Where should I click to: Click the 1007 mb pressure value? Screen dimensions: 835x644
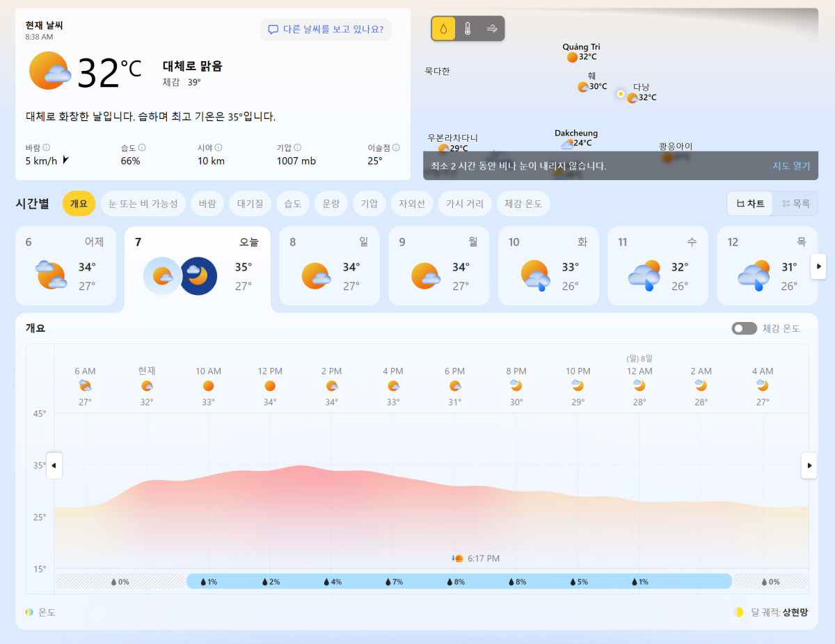(x=296, y=161)
